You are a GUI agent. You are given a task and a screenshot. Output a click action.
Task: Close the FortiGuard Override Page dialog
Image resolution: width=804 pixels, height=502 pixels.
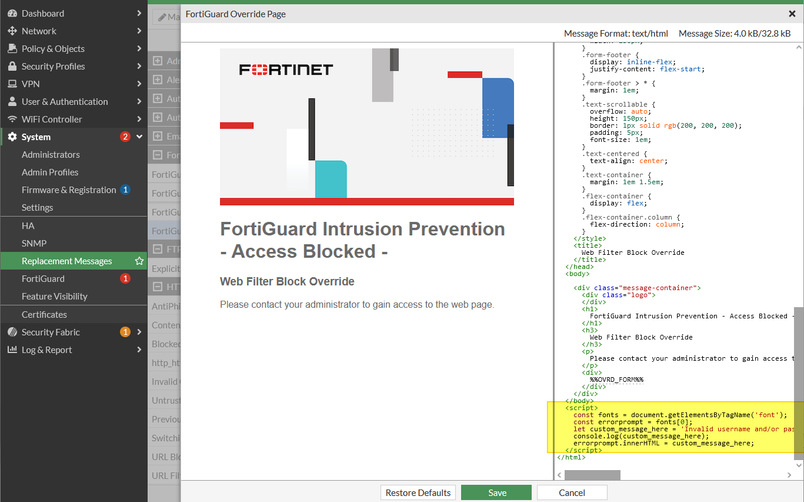point(792,14)
